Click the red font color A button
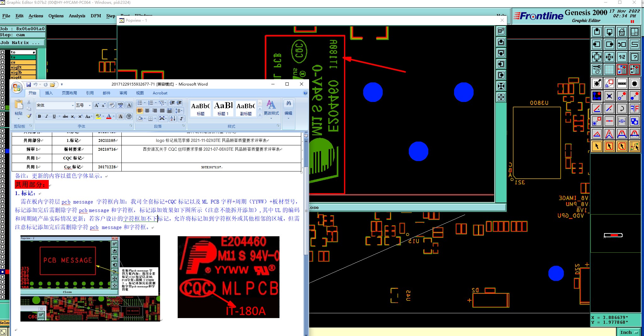Screen dimensions: 644x336 point(109,116)
